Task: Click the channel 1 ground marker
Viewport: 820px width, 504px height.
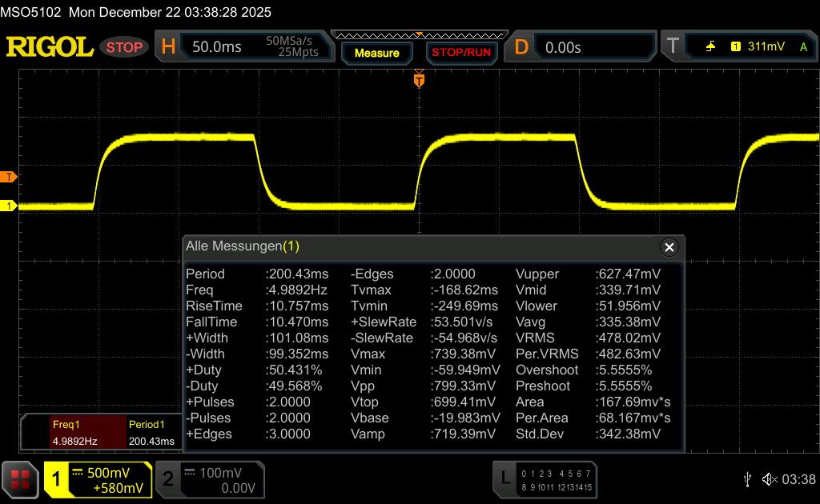Action: (x=9, y=206)
